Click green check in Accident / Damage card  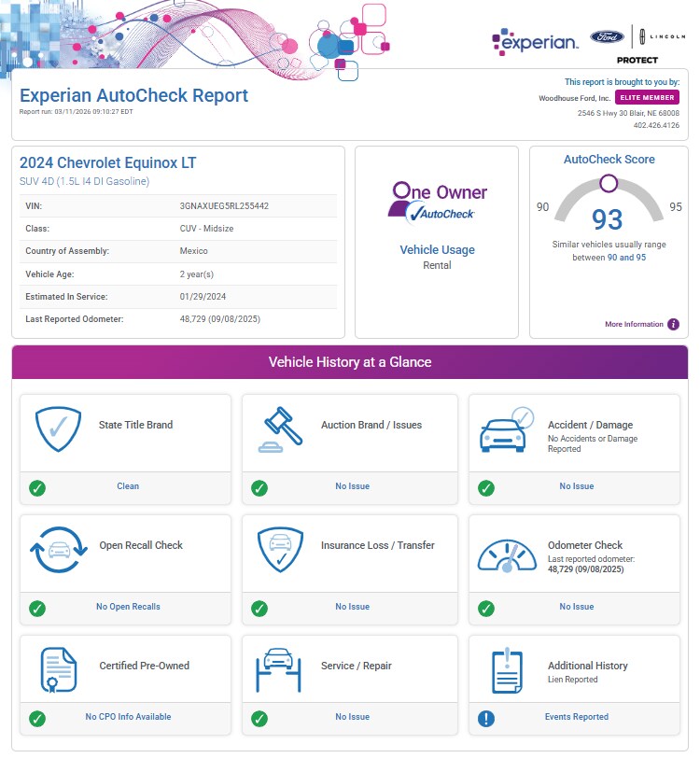click(x=486, y=488)
